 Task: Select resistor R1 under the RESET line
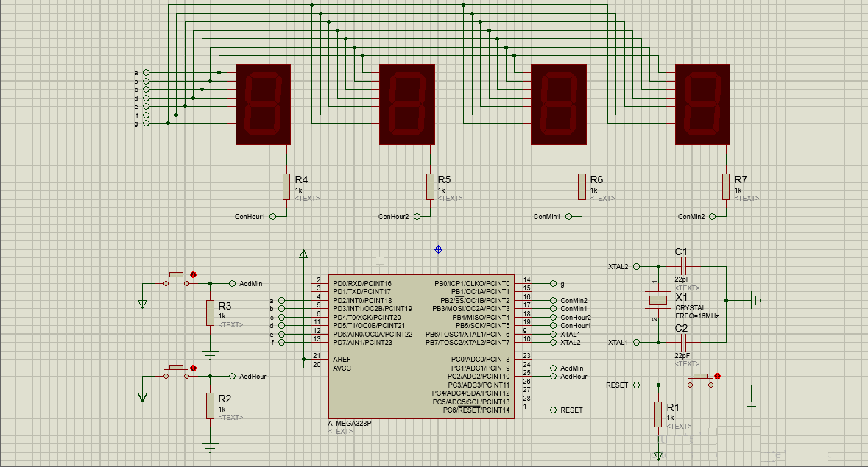pos(658,415)
